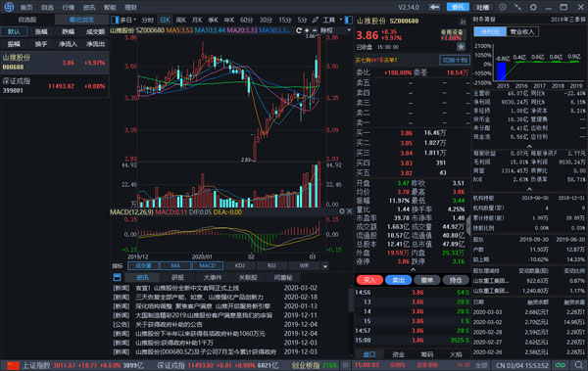
Task: Click the China flag icon in status bar
Action: (x=13, y=365)
